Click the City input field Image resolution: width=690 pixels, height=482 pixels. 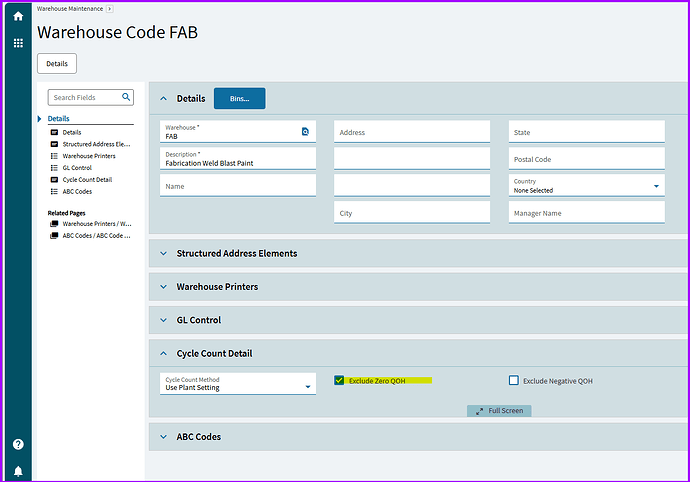click(x=412, y=213)
